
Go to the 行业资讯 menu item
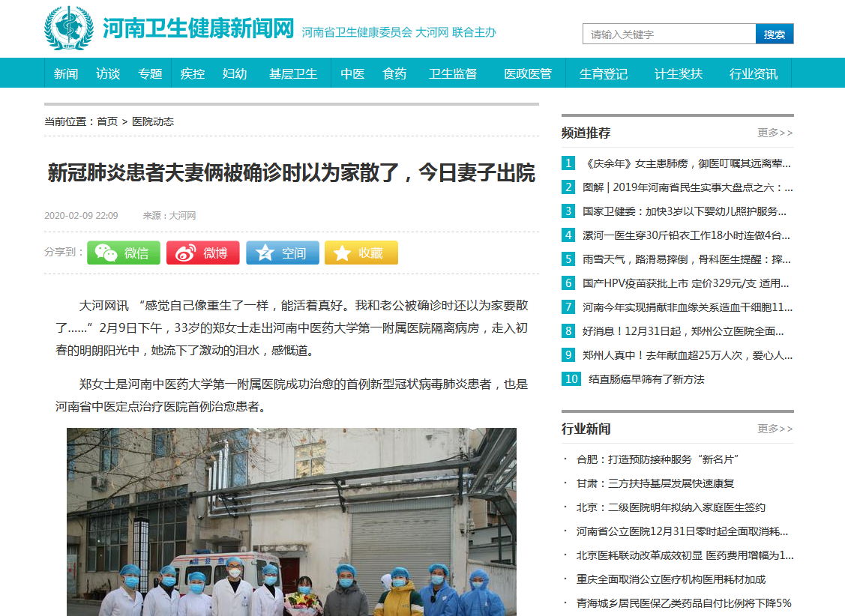pos(754,73)
